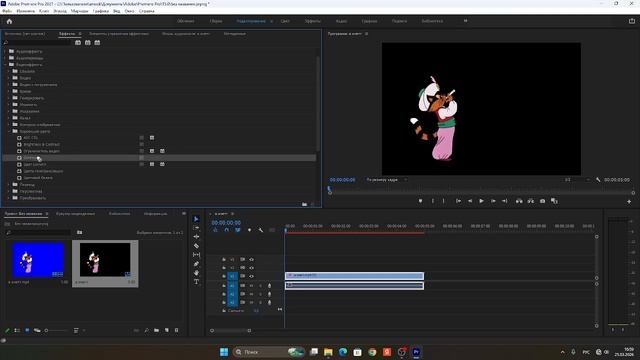Filter by YUV effects icon
Image resolution: width=640 pixels, height=360 pixels.
pyautogui.click(x=97, y=42)
